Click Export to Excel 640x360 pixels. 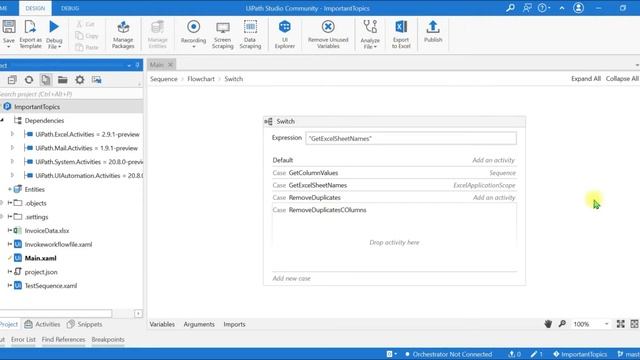click(x=401, y=35)
